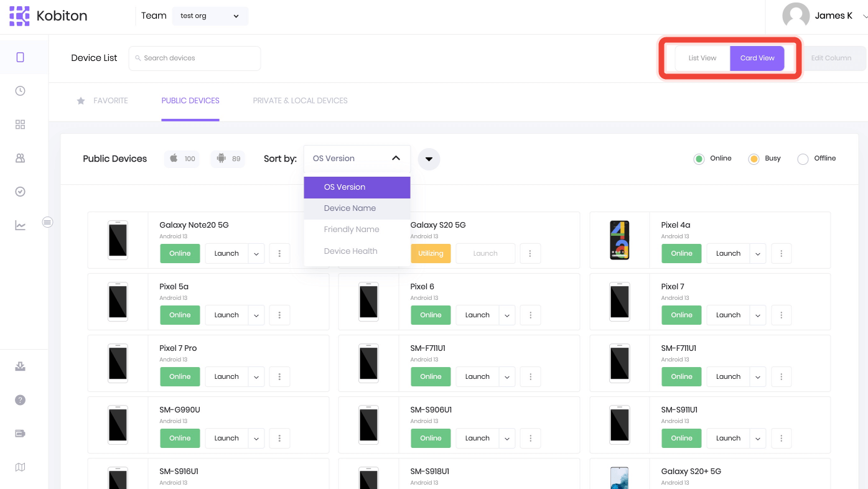
Task: Expand Launch options for SM-S911U1
Action: [x=758, y=438]
